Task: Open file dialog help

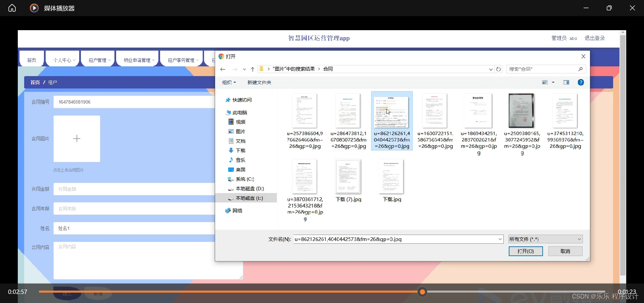Action: pyautogui.click(x=581, y=82)
